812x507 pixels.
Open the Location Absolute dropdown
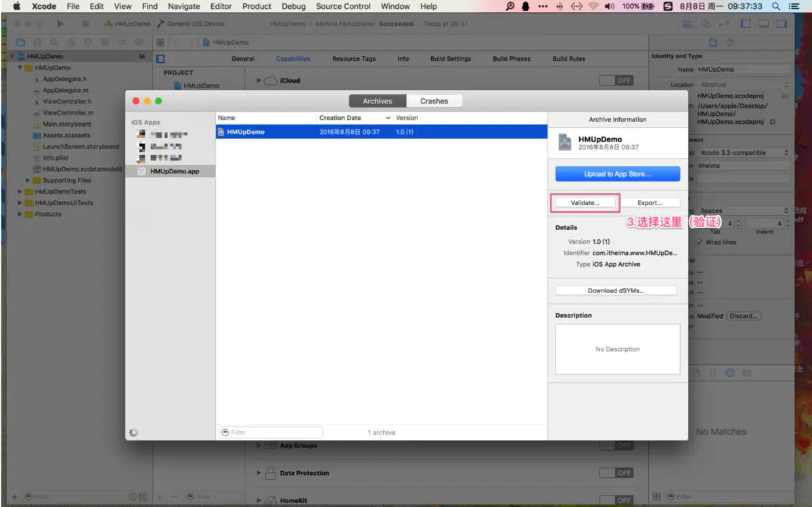pyautogui.click(x=744, y=85)
